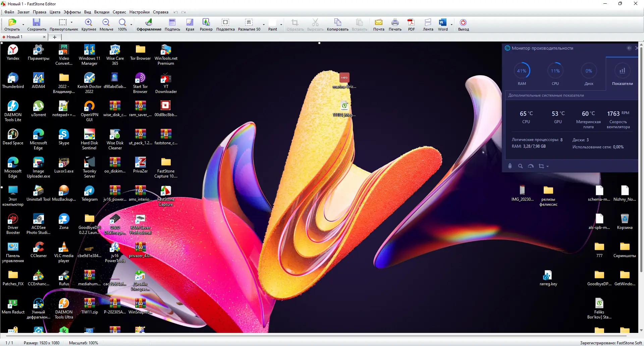Select the Прямоугольник capture tool
This screenshot has width=644, height=346.
click(x=63, y=24)
